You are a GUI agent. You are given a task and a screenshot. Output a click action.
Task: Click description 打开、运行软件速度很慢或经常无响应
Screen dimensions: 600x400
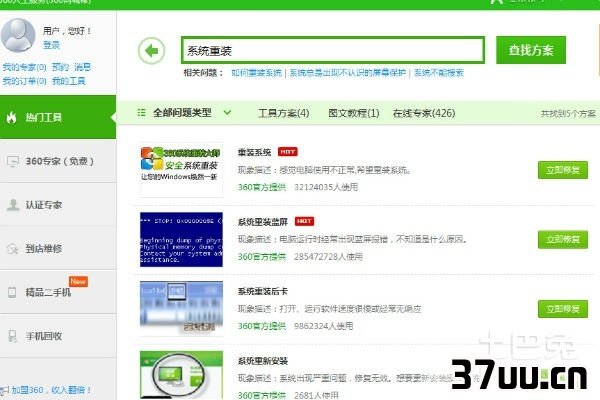tap(350, 309)
